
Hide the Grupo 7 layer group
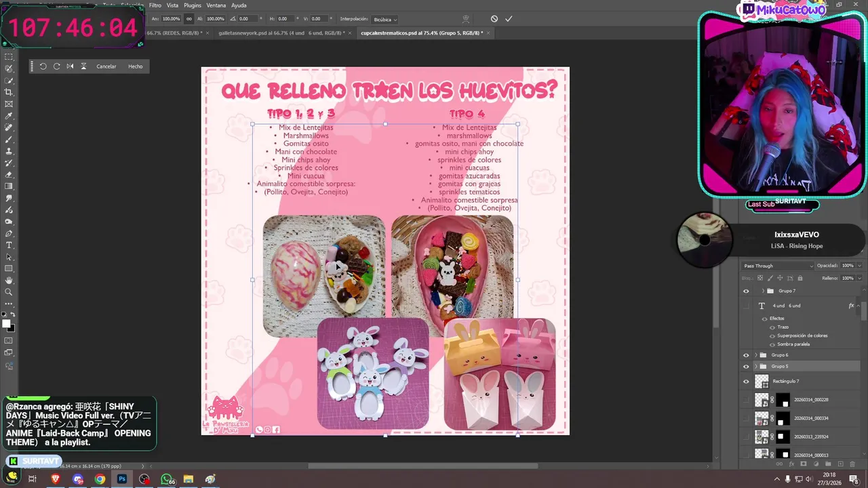click(746, 291)
